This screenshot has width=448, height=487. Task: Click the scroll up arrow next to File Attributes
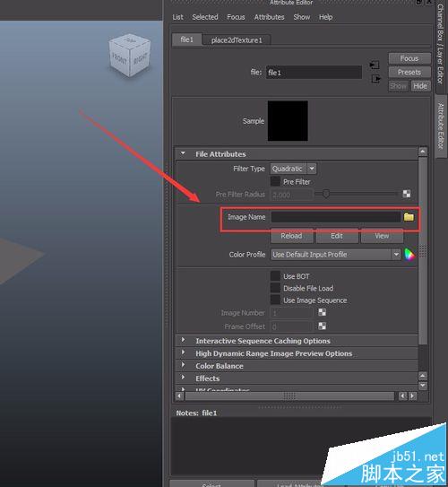[x=423, y=152]
